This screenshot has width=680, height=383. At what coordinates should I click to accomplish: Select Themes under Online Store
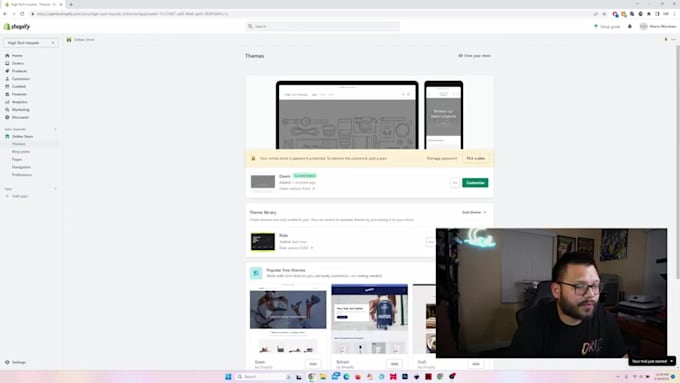pos(19,144)
